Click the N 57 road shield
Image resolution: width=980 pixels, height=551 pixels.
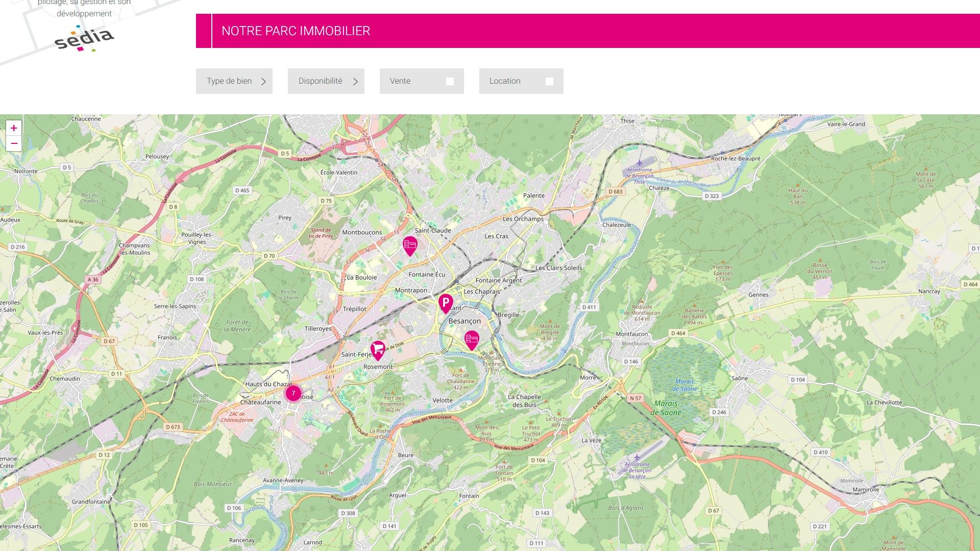tap(635, 398)
